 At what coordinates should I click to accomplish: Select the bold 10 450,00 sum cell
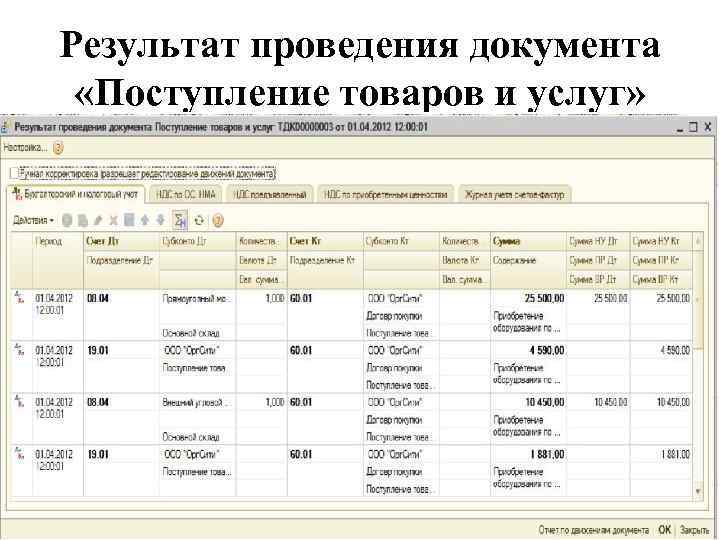pyautogui.click(x=528, y=403)
